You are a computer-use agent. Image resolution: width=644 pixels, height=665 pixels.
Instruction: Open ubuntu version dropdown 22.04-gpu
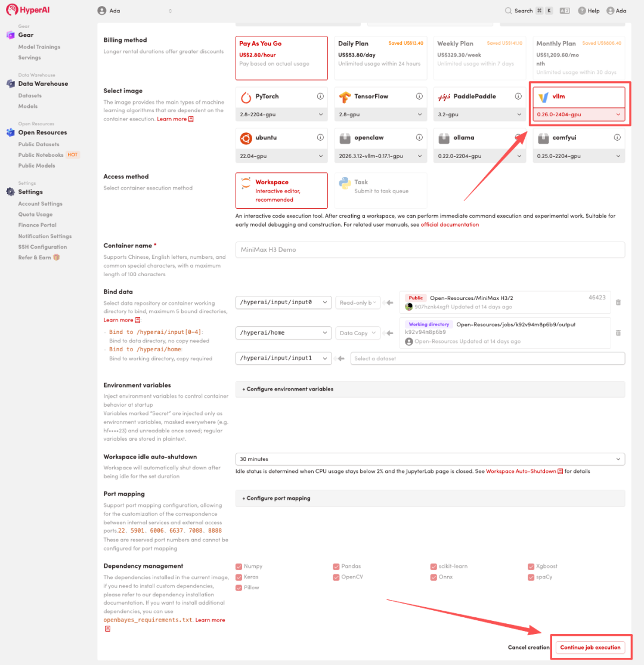point(281,156)
